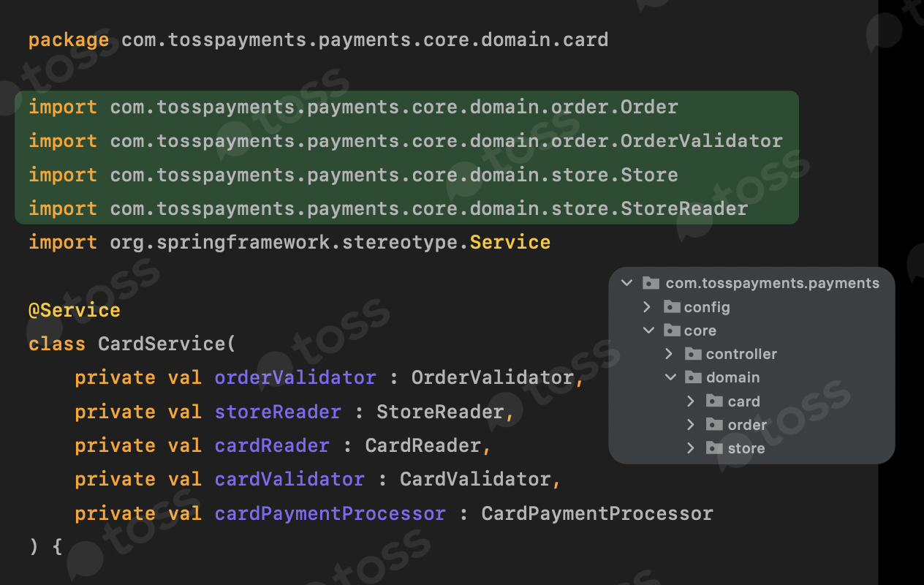Select the core tree label
Screen dimensions: 924x585
[700, 331]
